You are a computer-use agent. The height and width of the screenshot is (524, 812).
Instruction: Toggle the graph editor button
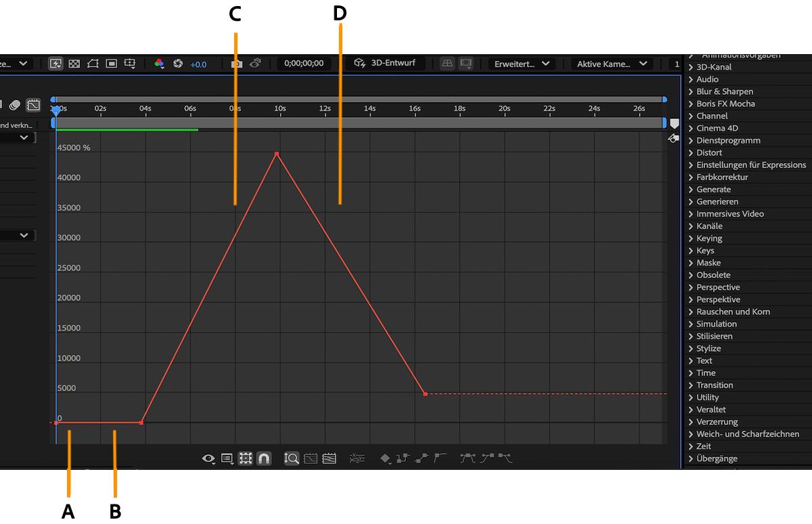[x=33, y=105]
